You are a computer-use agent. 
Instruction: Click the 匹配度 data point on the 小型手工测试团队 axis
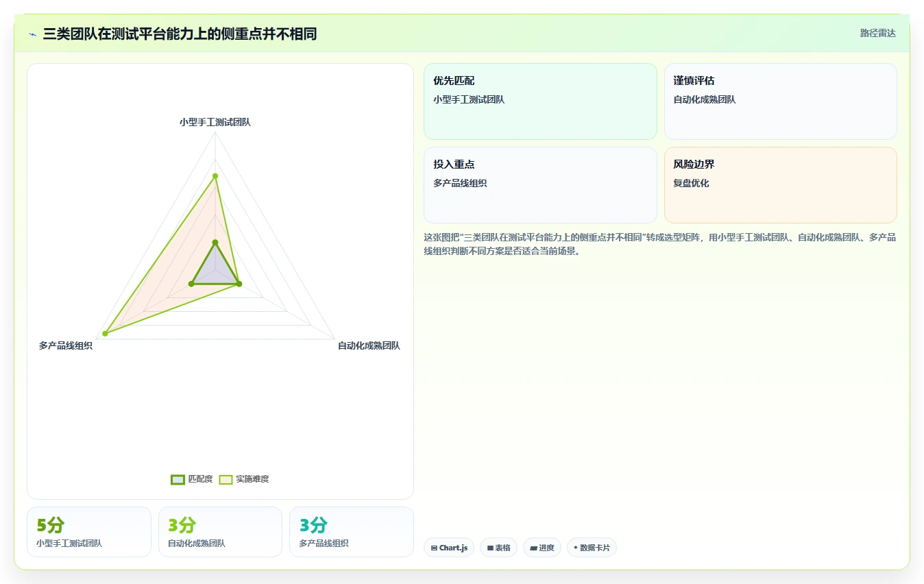[215, 242]
